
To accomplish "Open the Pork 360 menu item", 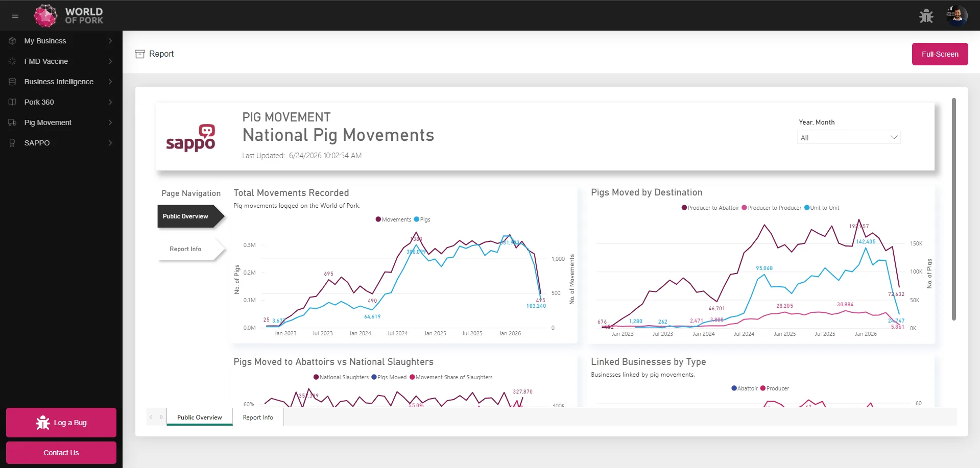I will [x=61, y=102].
